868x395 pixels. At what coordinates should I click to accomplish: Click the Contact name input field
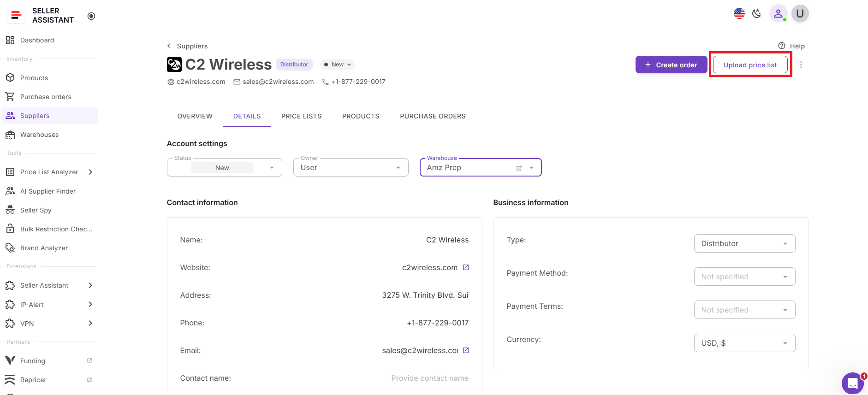tap(429, 378)
